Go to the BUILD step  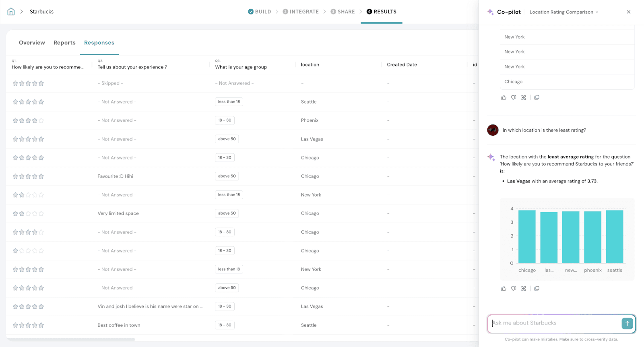tap(260, 12)
